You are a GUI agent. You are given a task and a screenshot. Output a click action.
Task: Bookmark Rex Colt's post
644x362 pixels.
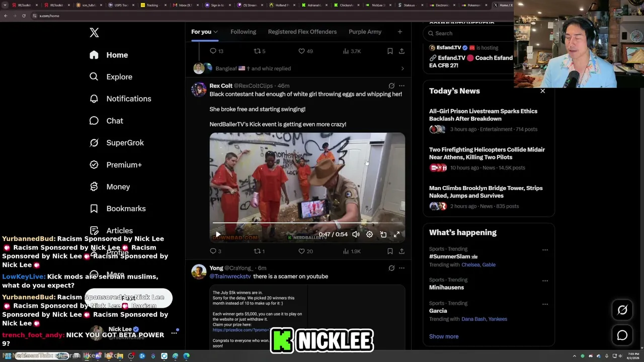[390, 251]
